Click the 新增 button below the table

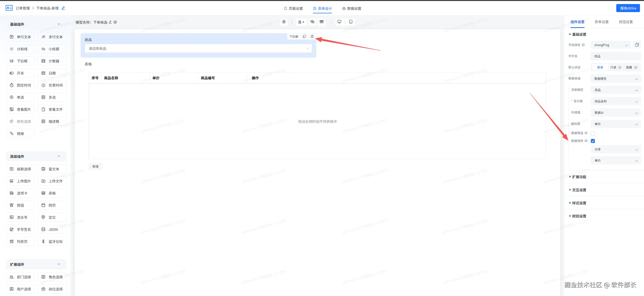[x=95, y=167]
